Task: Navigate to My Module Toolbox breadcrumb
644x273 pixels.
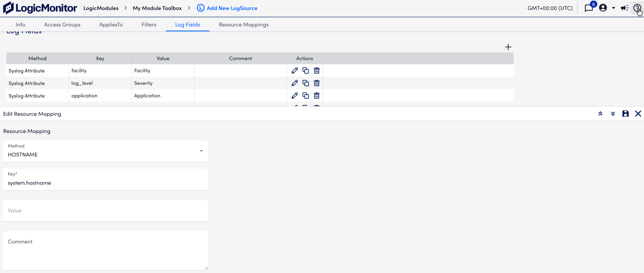Action: tap(157, 8)
